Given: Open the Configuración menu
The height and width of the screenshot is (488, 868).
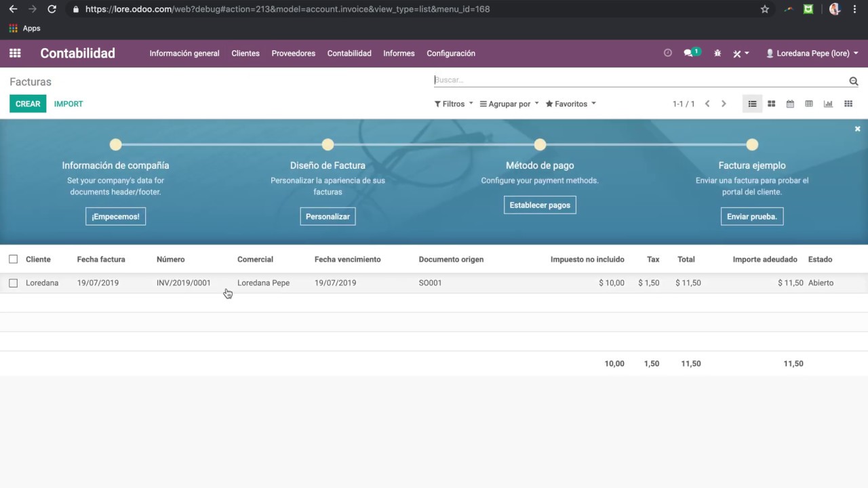Looking at the screenshot, I should [x=451, y=53].
